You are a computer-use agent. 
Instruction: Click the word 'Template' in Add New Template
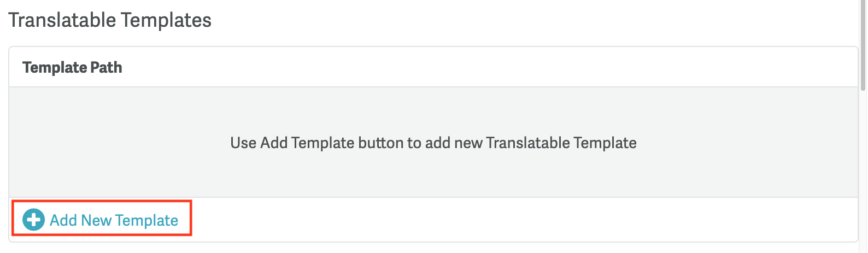pos(146,220)
